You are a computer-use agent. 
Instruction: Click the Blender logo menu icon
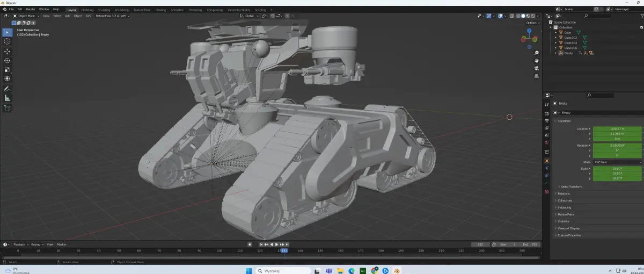pyautogui.click(x=4, y=9)
